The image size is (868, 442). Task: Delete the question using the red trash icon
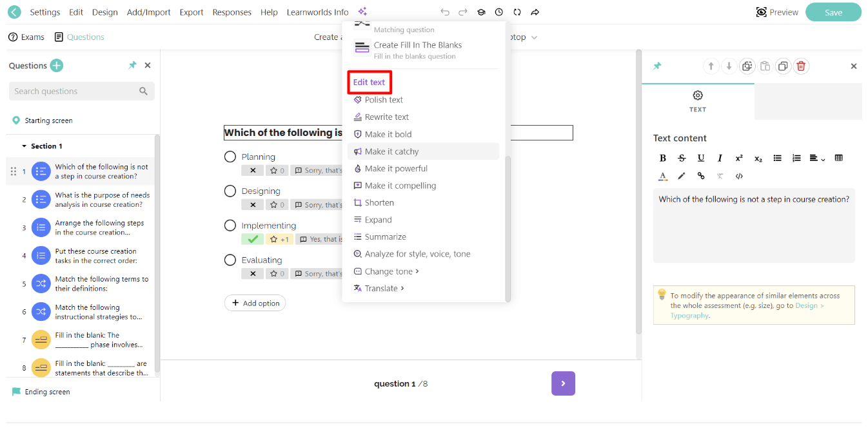801,66
